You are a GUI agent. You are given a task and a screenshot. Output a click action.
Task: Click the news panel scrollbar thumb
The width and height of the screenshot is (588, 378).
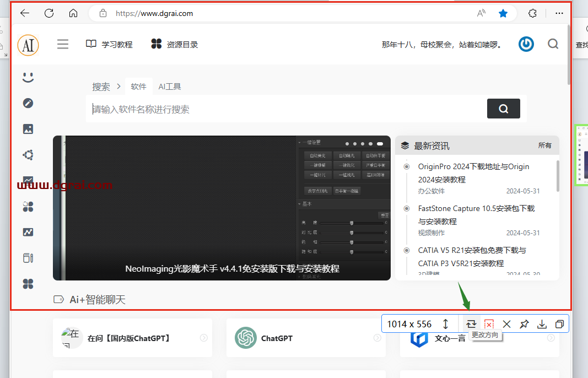558,176
